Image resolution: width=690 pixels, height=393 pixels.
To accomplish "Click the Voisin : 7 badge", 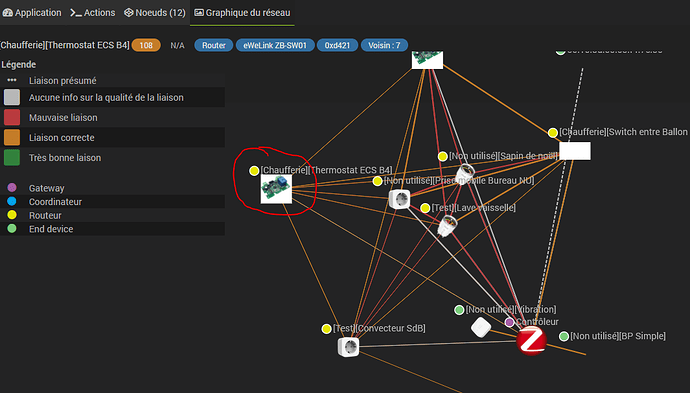I will pos(385,45).
